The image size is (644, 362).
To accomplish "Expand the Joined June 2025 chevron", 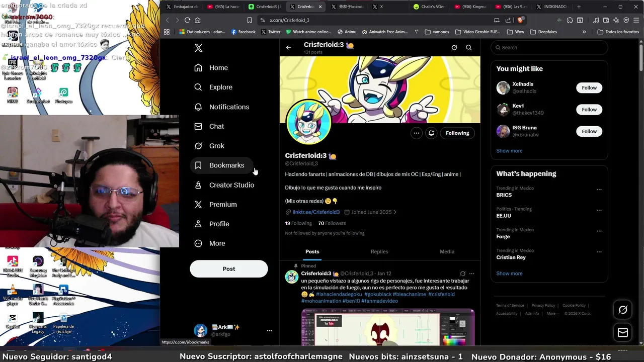I will click(395, 212).
